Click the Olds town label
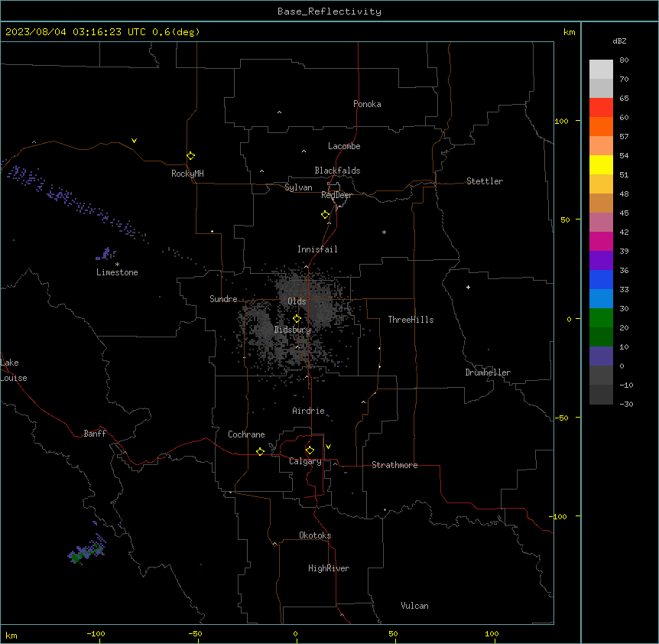 [x=297, y=301]
